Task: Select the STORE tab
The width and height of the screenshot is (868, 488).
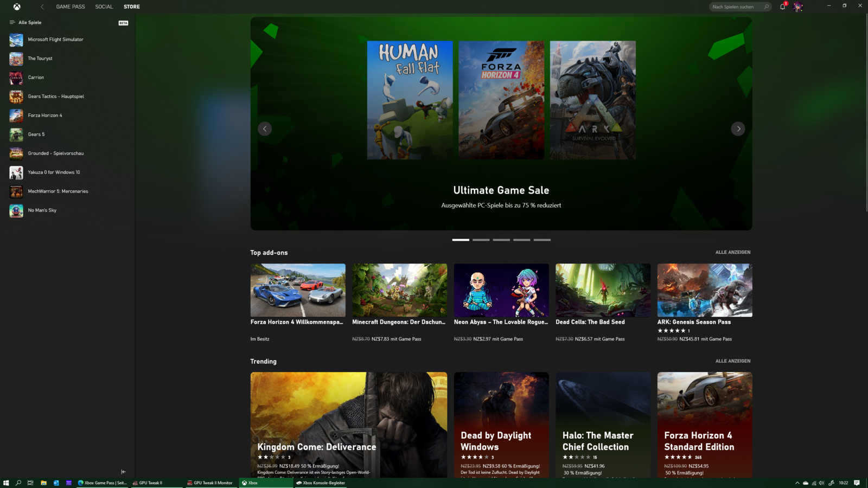Action: [132, 7]
